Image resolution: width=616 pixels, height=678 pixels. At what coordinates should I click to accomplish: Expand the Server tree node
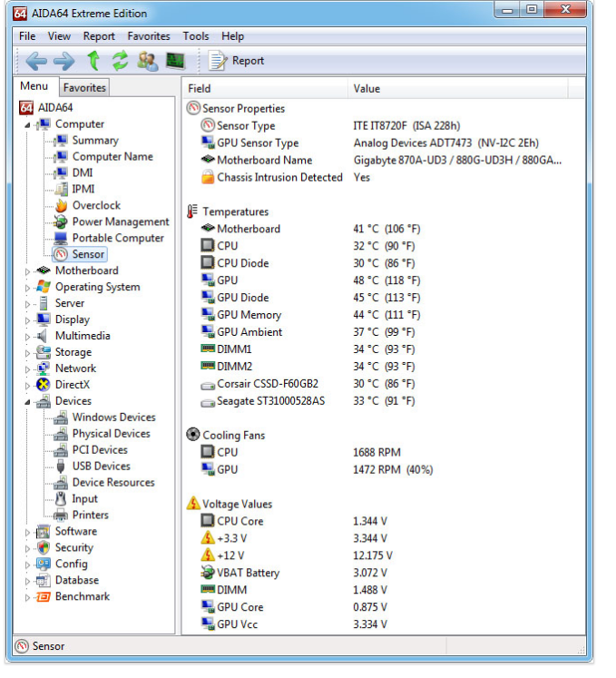point(27,304)
